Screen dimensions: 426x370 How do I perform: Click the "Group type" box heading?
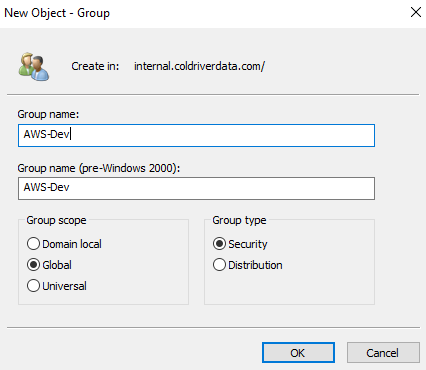pyautogui.click(x=239, y=220)
